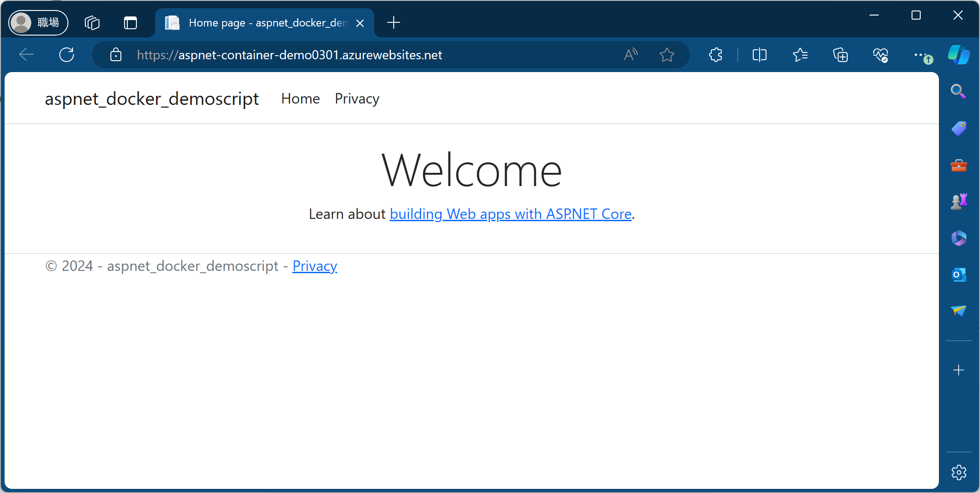View site information via lock icon

[116, 55]
